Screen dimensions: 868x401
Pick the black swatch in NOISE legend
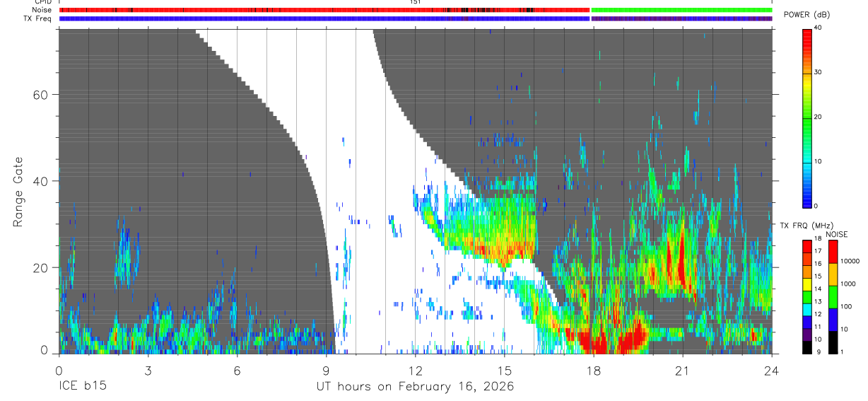pyautogui.click(x=832, y=342)
